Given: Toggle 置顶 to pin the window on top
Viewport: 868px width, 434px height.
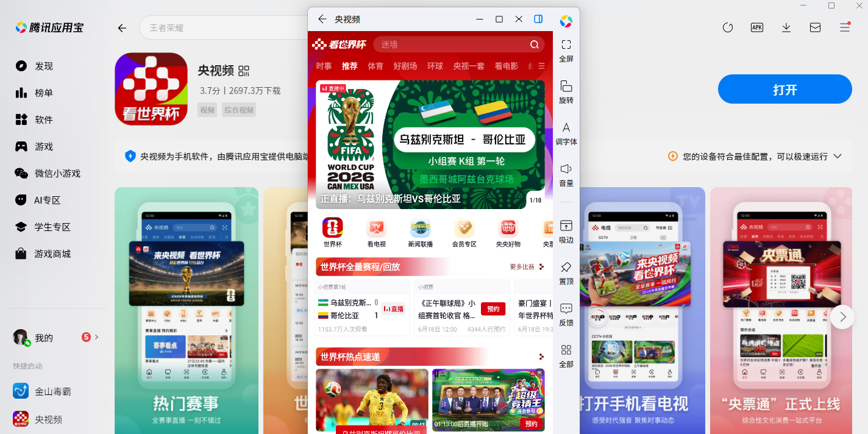Looking at the screenshot, I should pos(566,273).
